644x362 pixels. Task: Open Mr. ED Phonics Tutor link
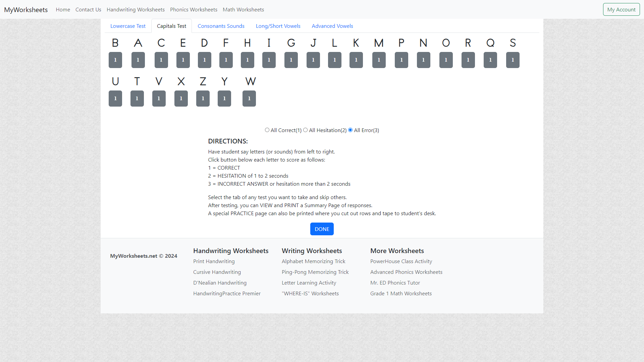395,283
